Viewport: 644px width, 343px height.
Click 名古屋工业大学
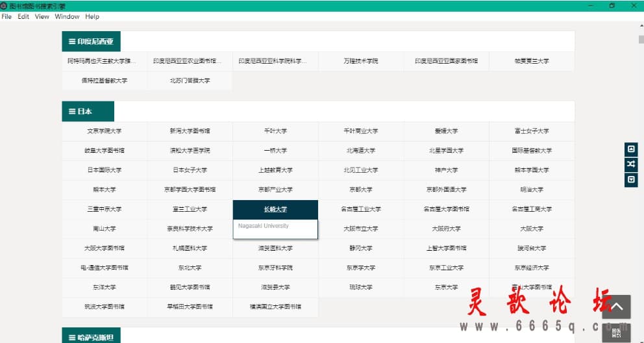point(361,209)
